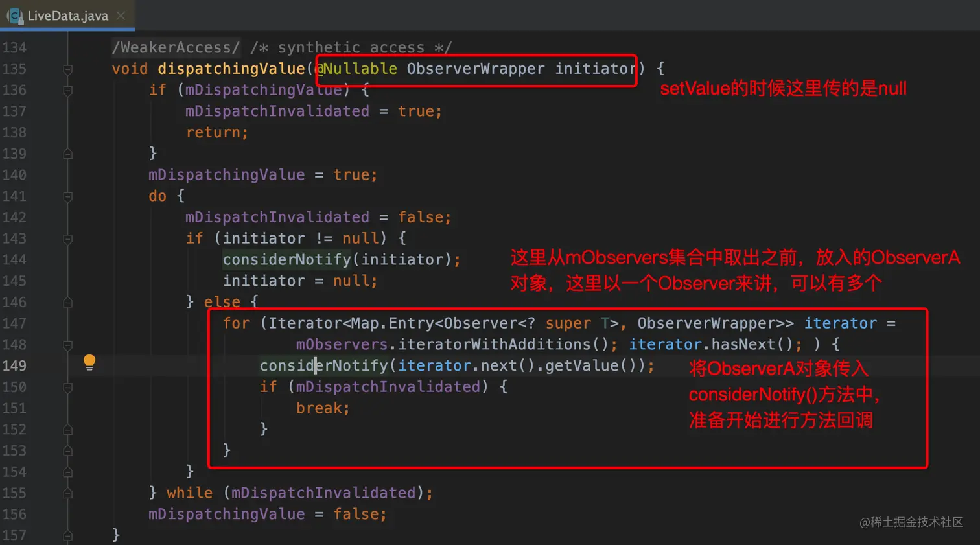
Task: Click the lightbulb intention icon beside line 149
Action: tap(89, 362)
